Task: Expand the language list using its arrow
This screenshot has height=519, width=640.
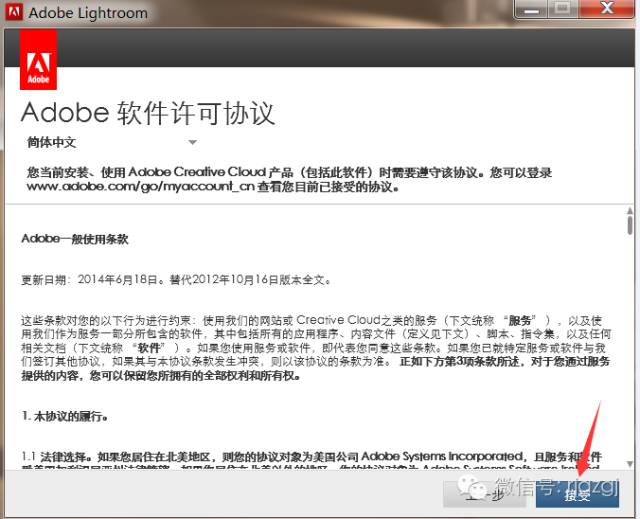Action: (192, 142)
